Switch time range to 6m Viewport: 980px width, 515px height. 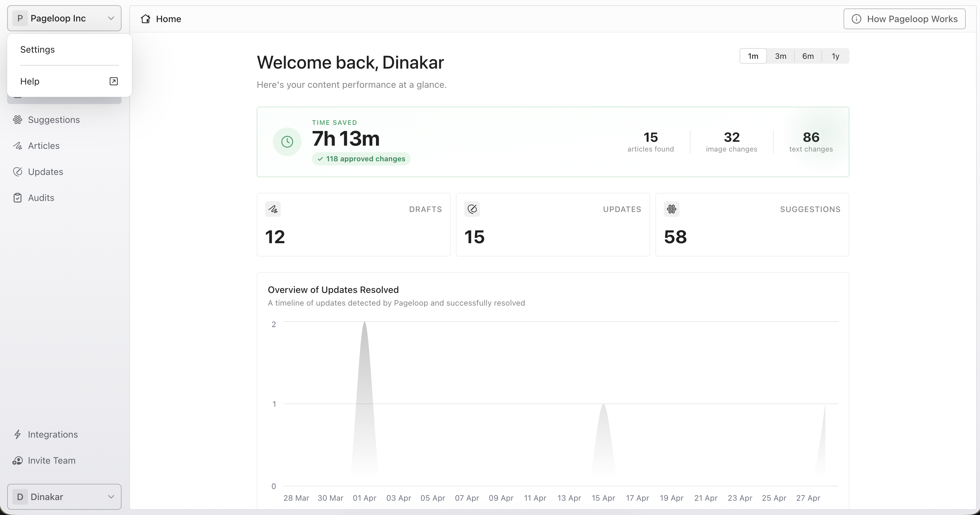[x=808, y=56]
